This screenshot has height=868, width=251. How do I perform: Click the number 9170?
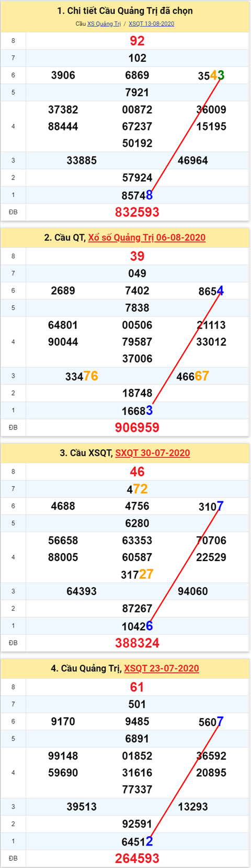point(63,721)
